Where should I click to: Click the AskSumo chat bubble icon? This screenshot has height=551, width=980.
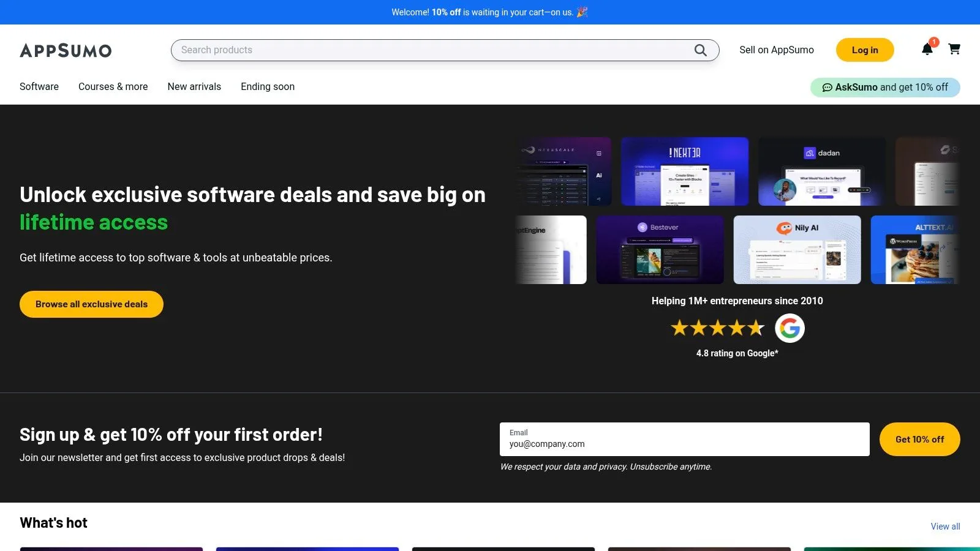click(x=827, y=88)
